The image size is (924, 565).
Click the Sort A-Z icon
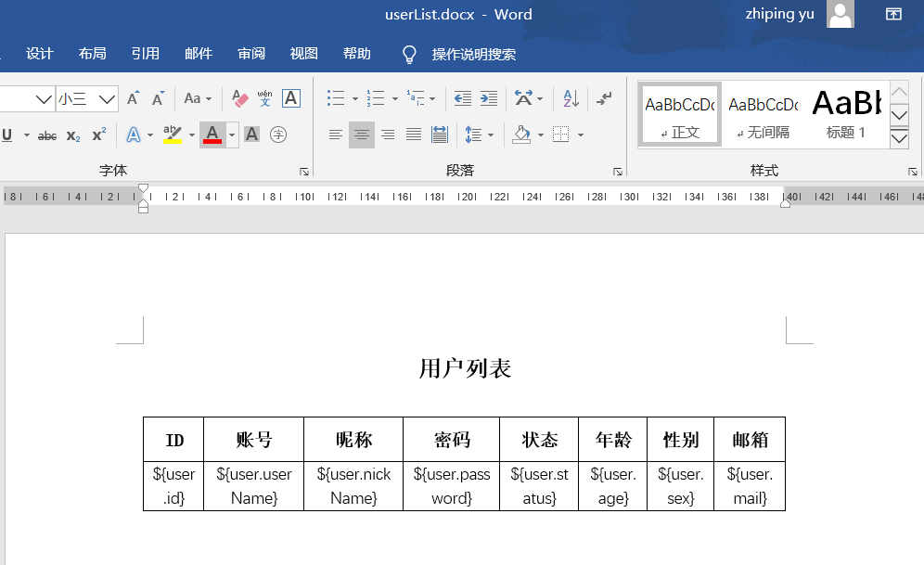(x=571, y=98)
